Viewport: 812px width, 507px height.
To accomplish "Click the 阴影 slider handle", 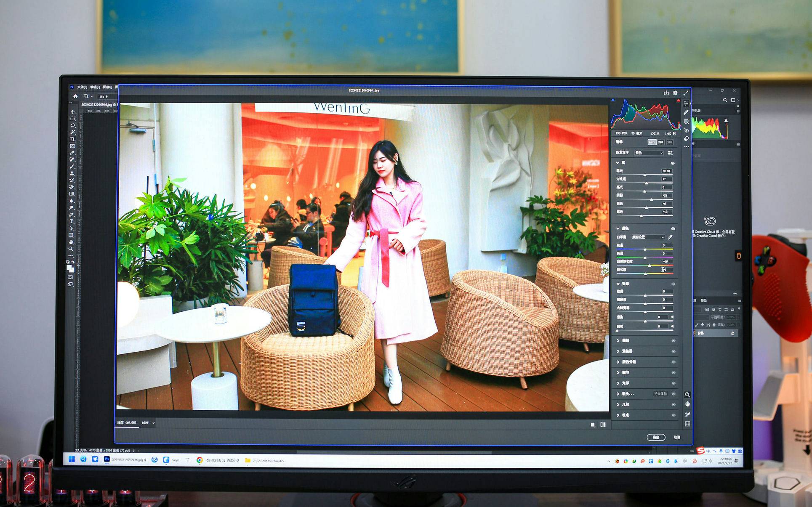I will [x=652, y=199].
